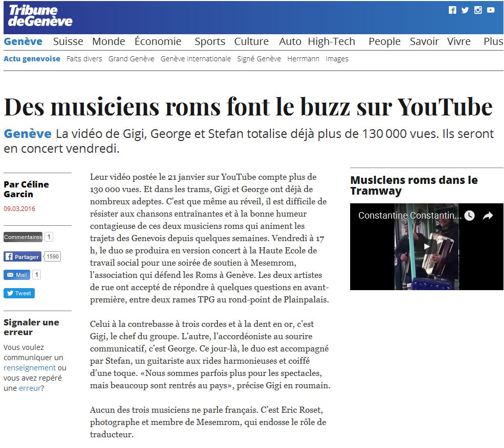Open the Culture menu item
The height and width of the screenshot is (448, 504).
pyautogui.click(x=251, y=42)
